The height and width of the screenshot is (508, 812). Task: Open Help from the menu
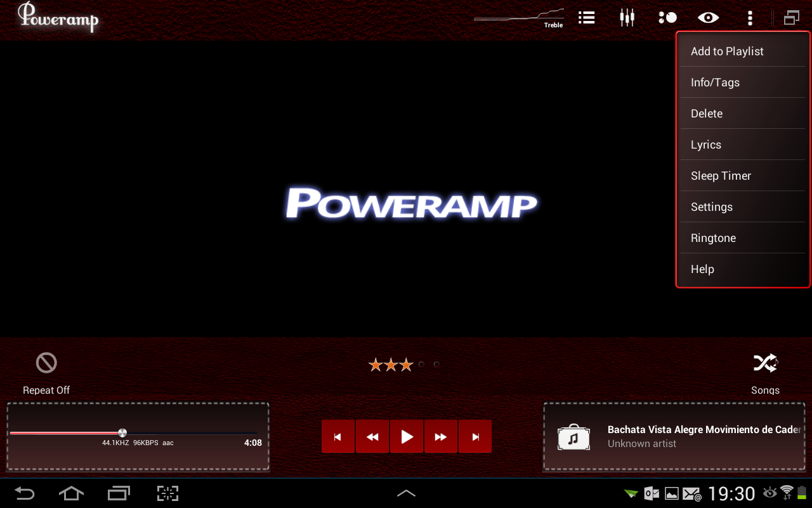pos(743,269)
